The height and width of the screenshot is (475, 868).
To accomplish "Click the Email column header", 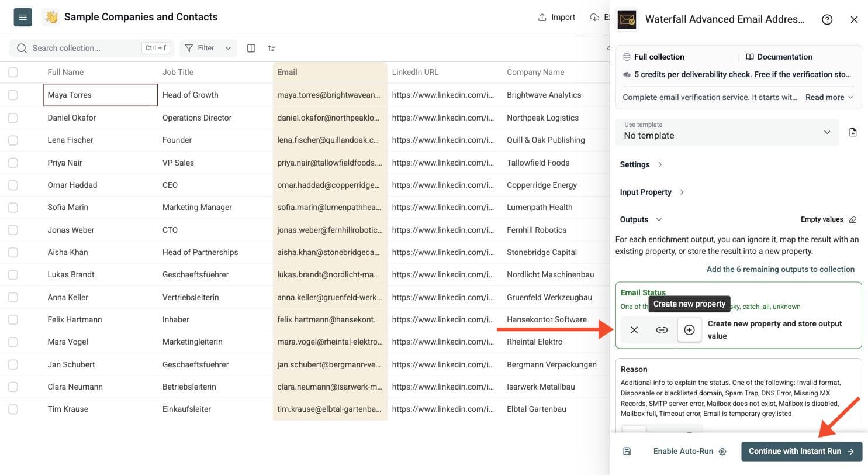I will click(330, 72).
